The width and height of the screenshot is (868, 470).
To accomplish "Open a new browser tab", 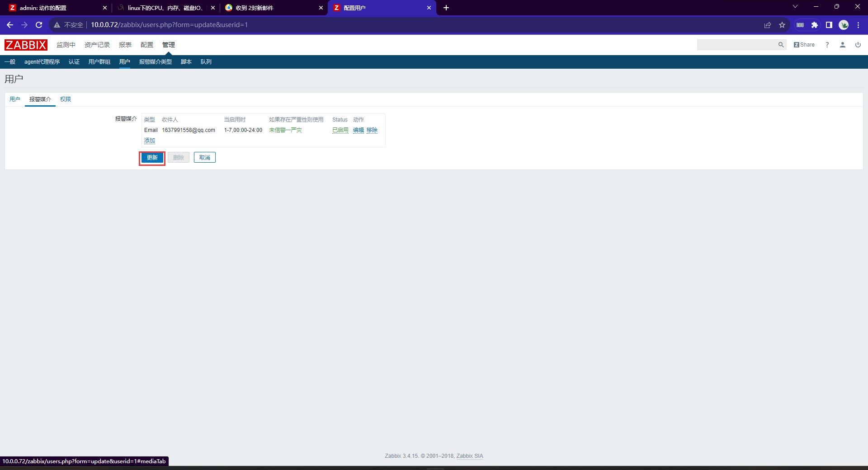I will (446, 8).
